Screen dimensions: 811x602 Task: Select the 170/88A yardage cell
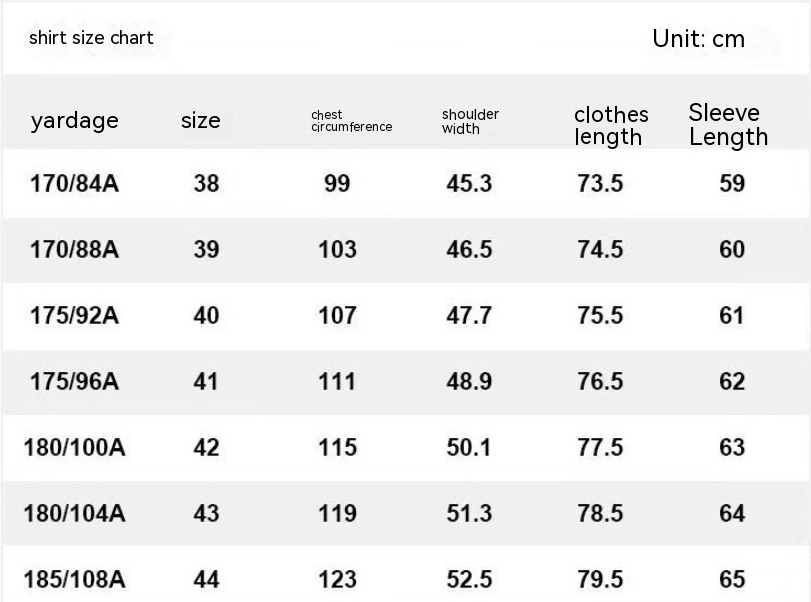[75, 249]
